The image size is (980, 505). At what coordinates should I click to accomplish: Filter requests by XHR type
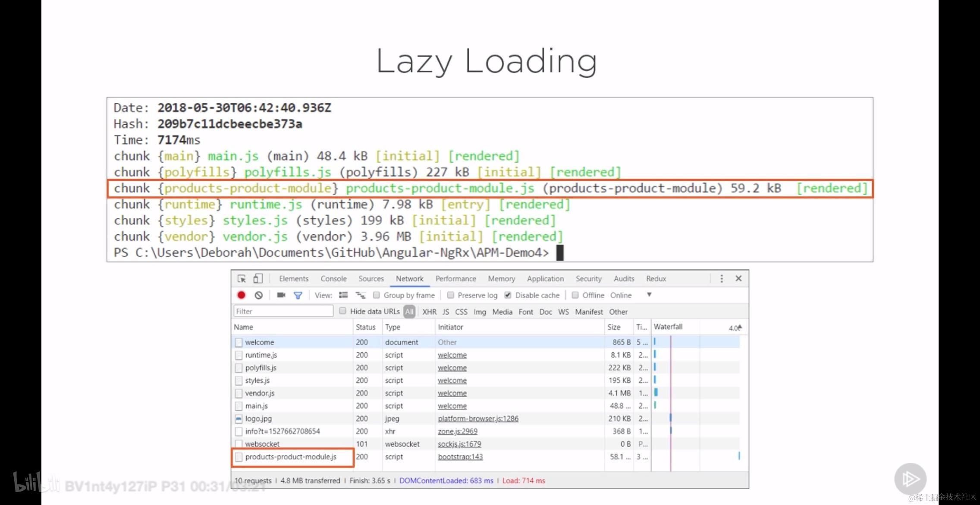[429, 312]
